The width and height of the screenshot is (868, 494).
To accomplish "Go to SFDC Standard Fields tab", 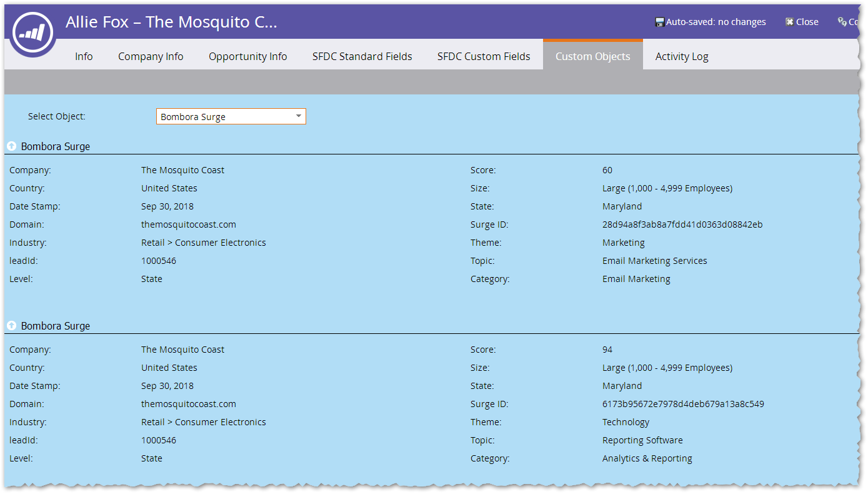I will tap(362, 56).
